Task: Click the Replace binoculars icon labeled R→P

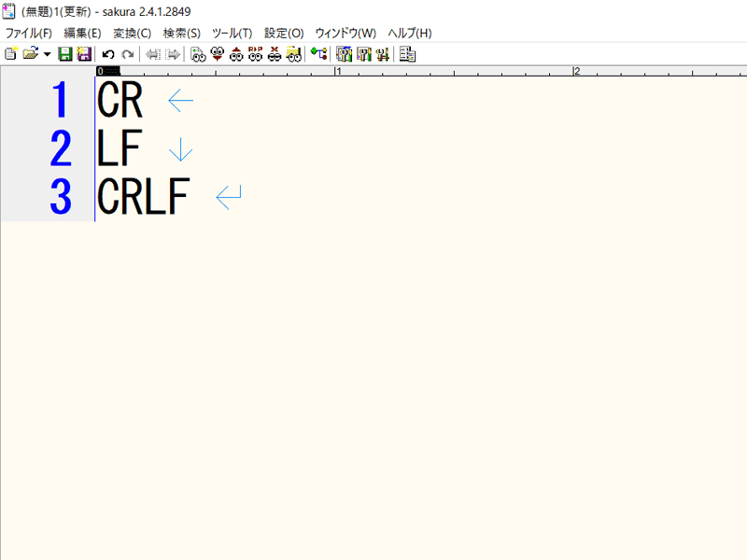Action: coord(255,54)
